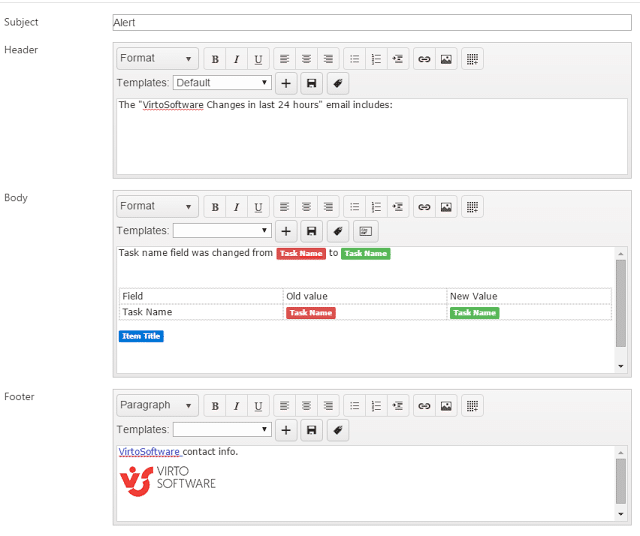Align right in the Body editor
640x536 pixels.
coord(328,207)
